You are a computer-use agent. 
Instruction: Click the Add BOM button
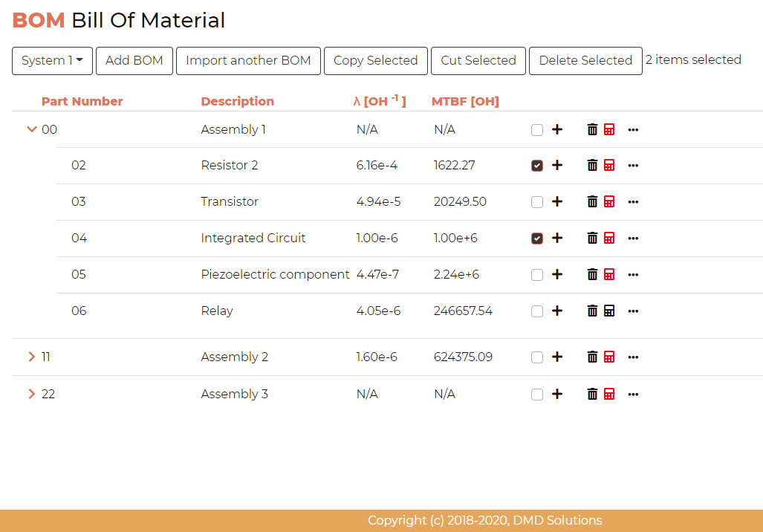(x=134, y=61)
